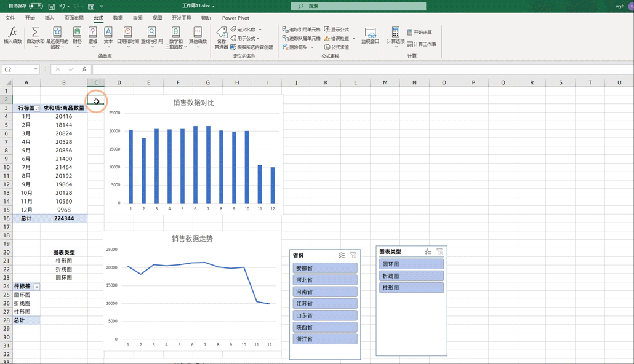Screen dimensions: 634x364
Task: Open the Power Pivot tab
Action: 235,18
